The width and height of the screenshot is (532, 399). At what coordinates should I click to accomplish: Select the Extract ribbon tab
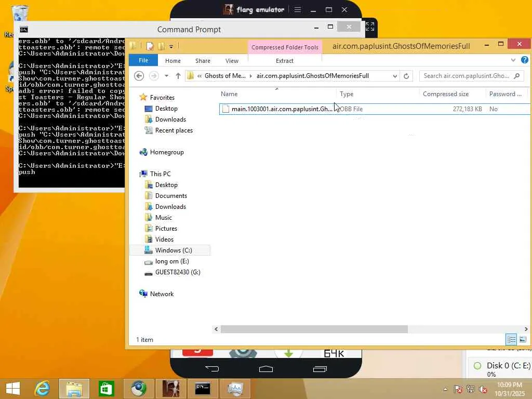click(284, 61)
